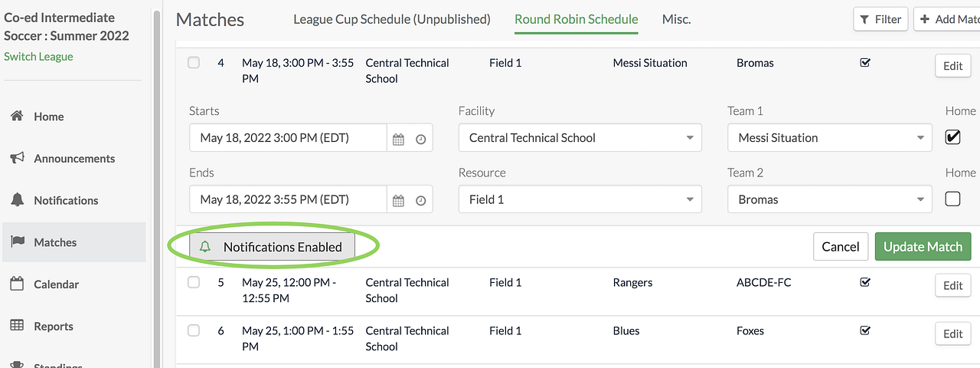Click the Reports table icon in the sidebar
The image size is (980, 368).
click(17, 326)
